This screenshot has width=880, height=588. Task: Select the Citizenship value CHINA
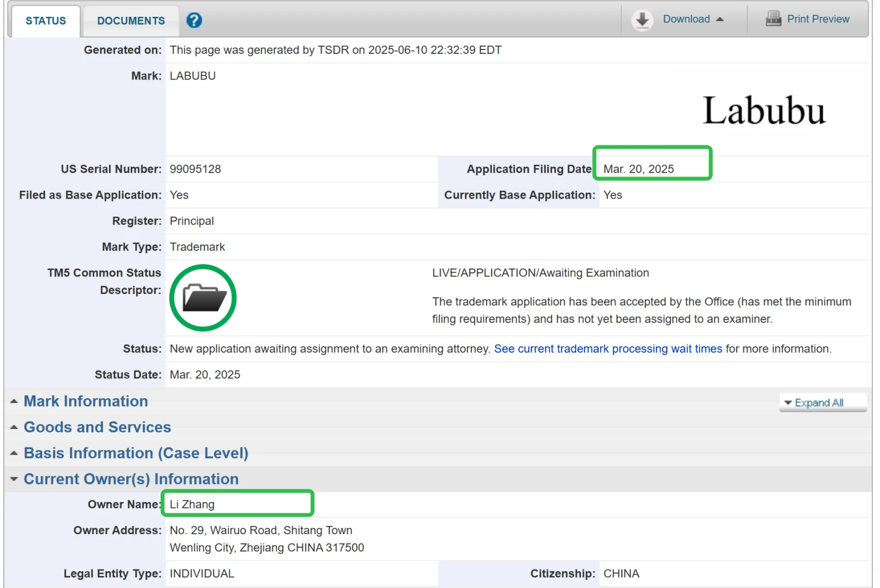621,574
